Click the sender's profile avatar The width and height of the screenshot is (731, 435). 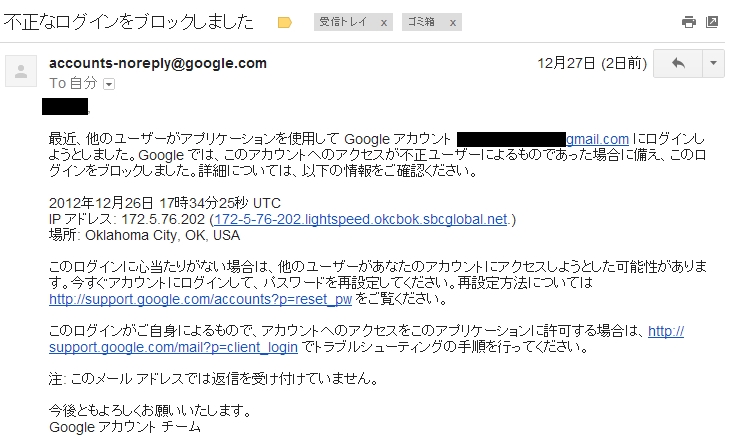(21, 71)
